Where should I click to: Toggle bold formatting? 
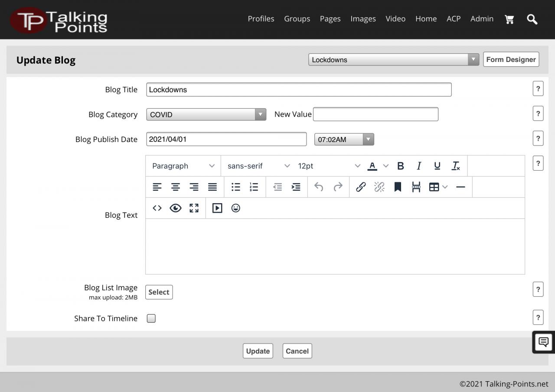pos(401,166)
